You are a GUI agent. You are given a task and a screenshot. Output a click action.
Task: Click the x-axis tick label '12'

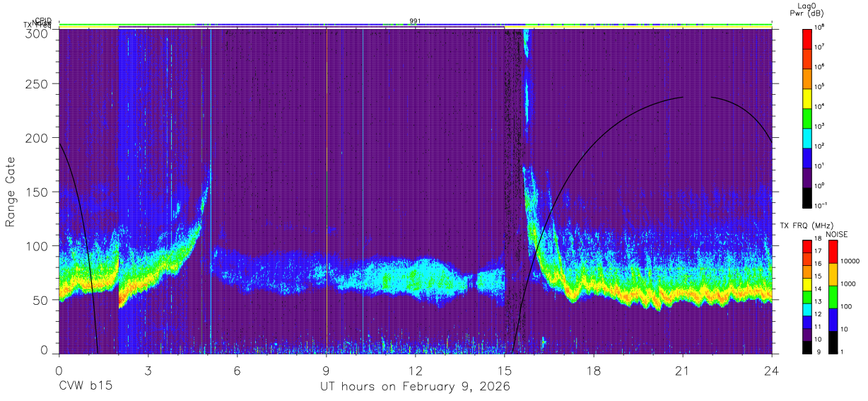tap(416, 371)
